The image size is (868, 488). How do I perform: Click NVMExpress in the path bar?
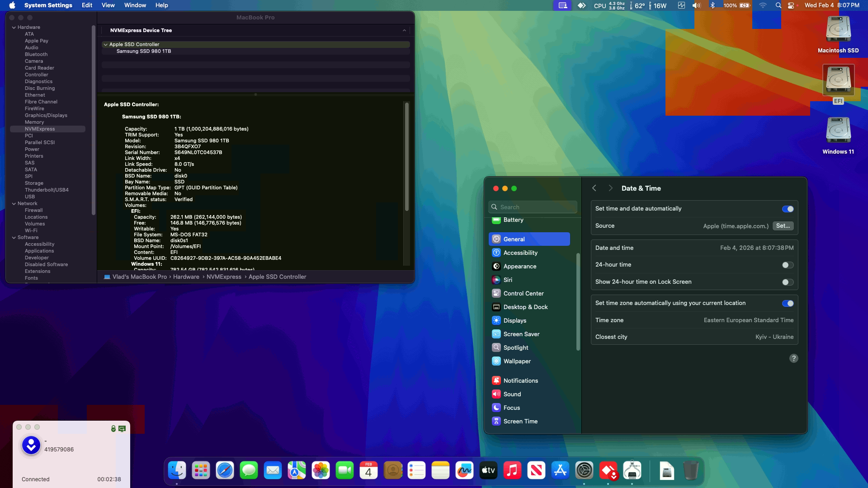coord(224,277)
